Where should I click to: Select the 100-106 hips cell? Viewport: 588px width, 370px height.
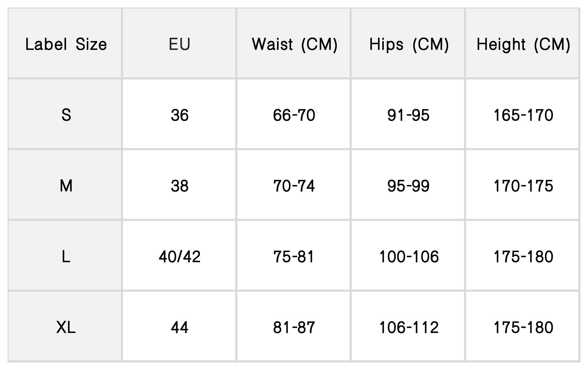point(409,257)
